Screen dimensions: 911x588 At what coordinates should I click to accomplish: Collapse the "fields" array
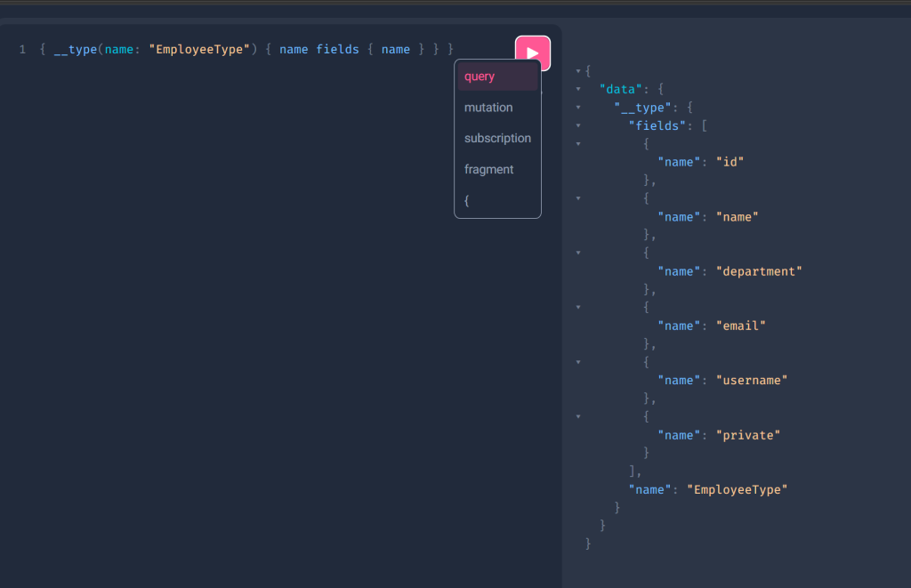tap(578, 125)
